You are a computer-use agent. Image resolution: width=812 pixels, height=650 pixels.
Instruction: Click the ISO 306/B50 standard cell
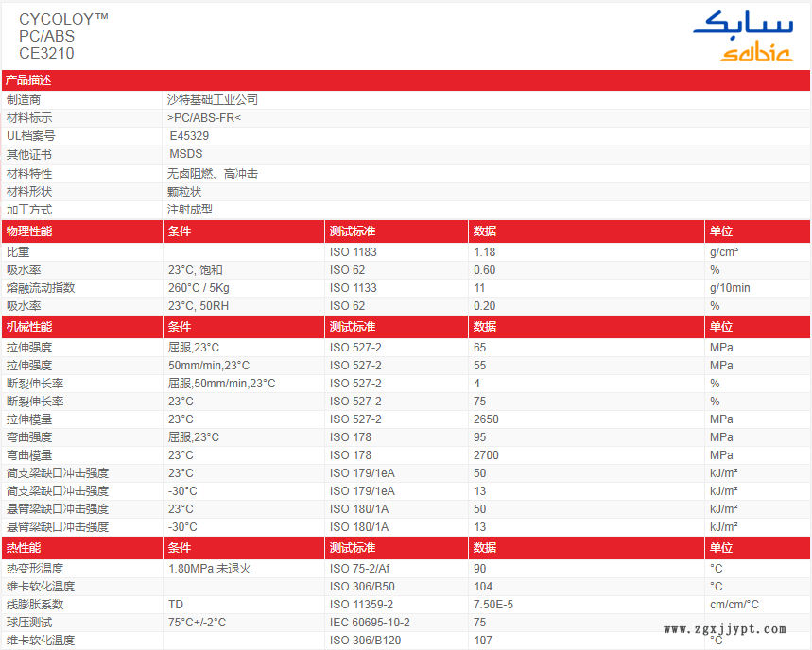point(362,587)
